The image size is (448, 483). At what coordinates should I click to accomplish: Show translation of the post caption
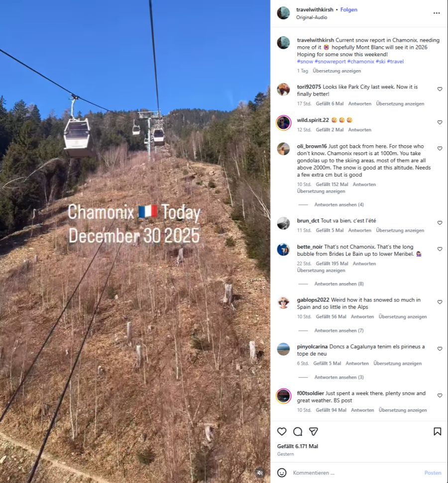(336, 71)
